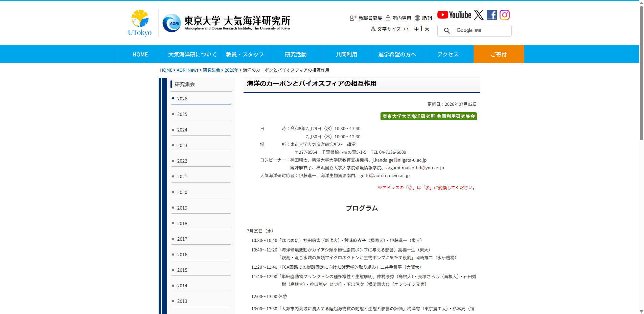
Task: Click the 研究集会 sidebar heading
Action: 185,84
